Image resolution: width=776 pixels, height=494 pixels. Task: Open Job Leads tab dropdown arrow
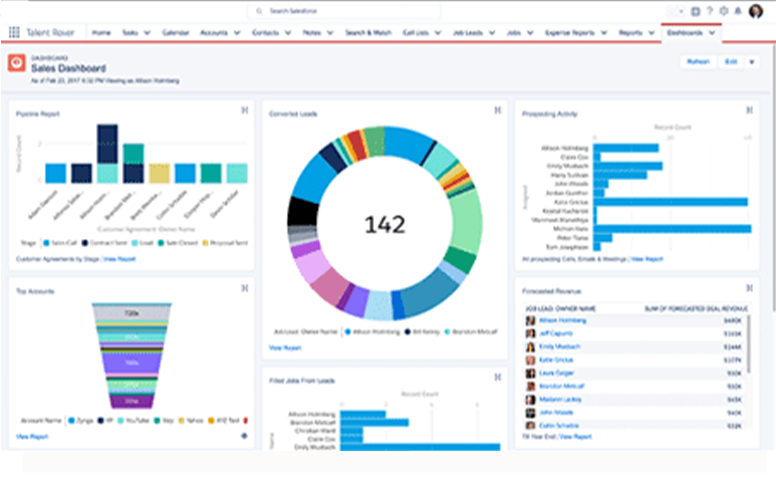[492, 33]
